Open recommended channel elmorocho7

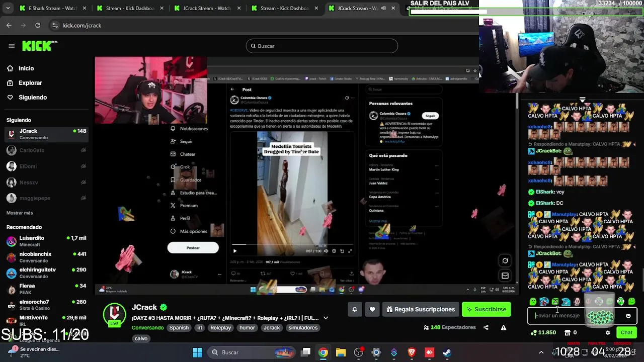pyautogui.click(x=46, y=305)
